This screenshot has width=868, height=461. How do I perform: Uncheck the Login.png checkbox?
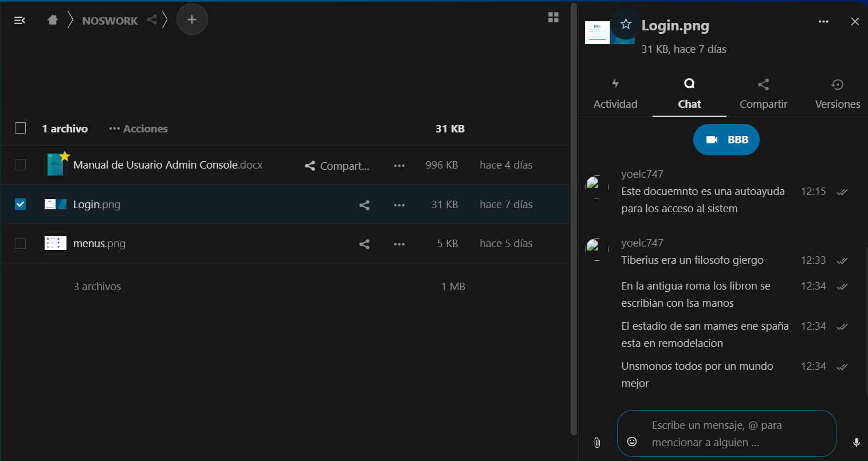tap(20, 204)
